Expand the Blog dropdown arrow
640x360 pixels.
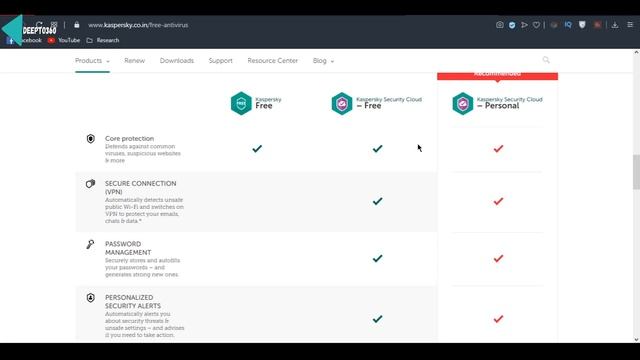click(332, 61)
